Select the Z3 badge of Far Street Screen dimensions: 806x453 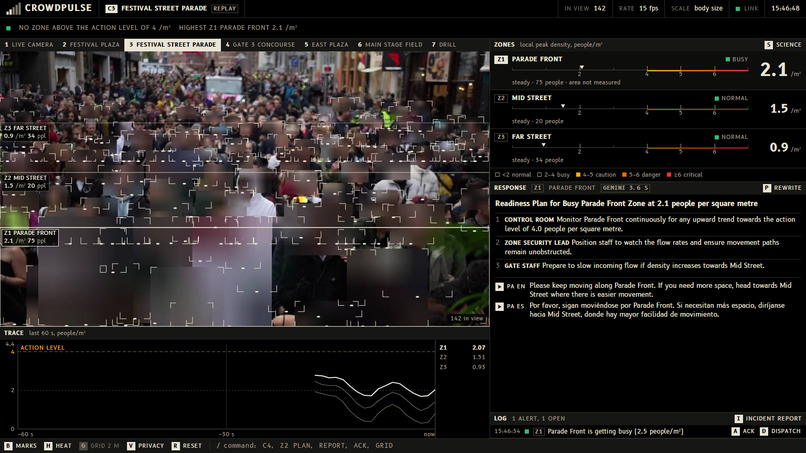pyautogui.click(x=501, y=137)
